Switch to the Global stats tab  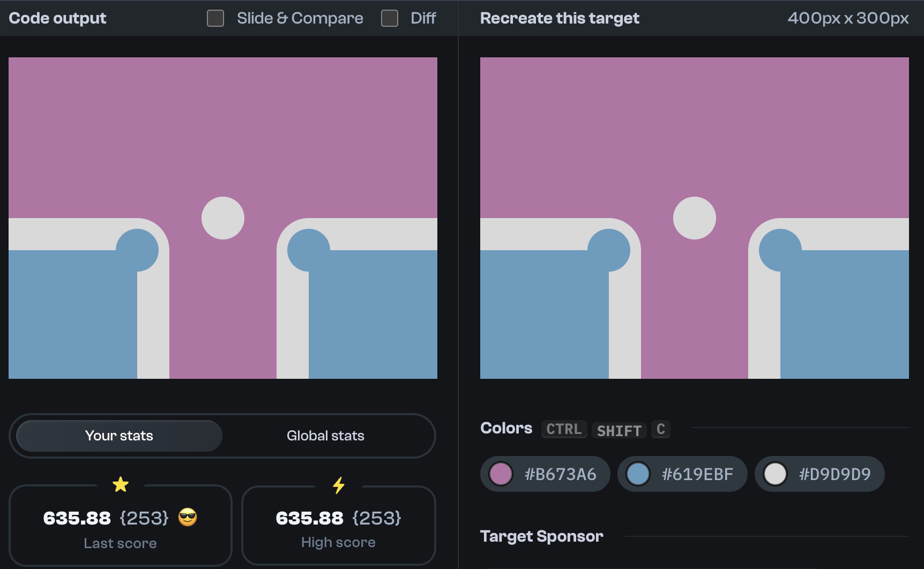(x=325, y=436)
